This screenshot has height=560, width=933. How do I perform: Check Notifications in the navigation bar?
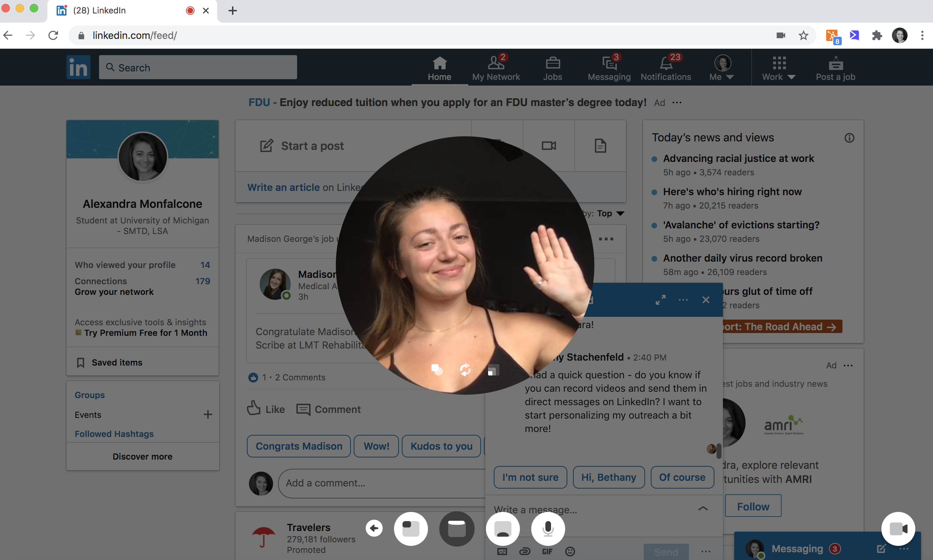[x=665, y=68]
